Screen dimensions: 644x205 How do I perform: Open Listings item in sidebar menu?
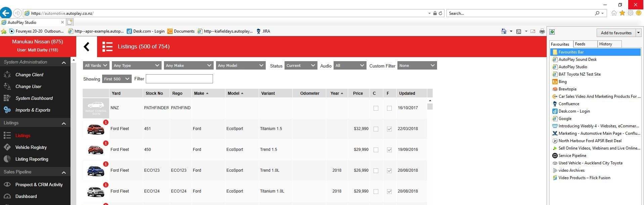pos(23,135)
